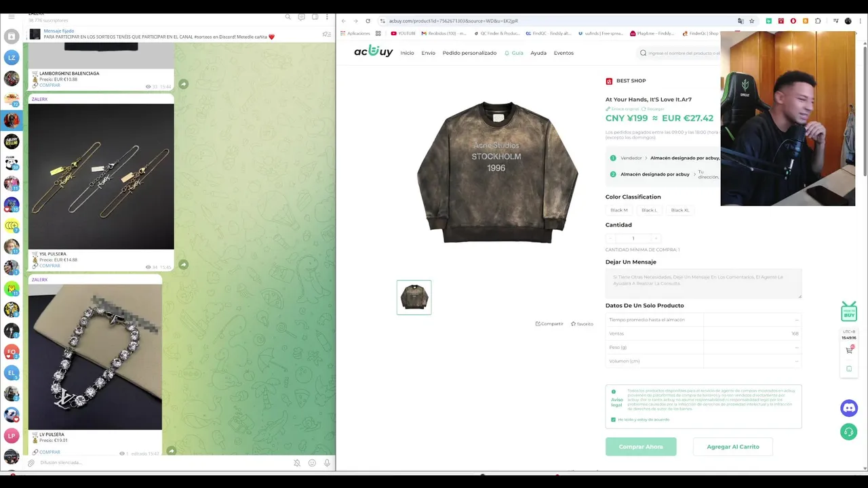This screenshot has width=868, height=488.
Task: Open the Pedido personalizado menu item
Action: pyautogui.click(x=469, y=53)
